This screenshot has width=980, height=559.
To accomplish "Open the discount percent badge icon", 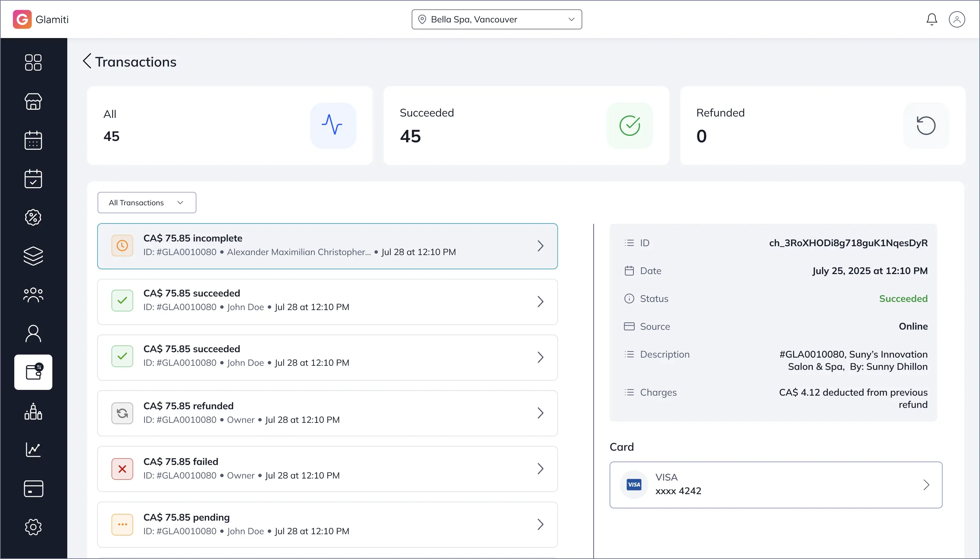I will point(33,217).
